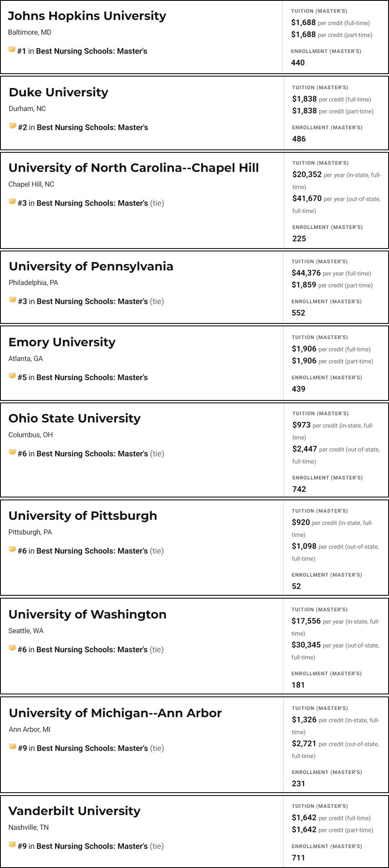Viewport: 389px width, 868px height.
Task: Open the Johns Hopkins University school page
Action: coord(87,16)
